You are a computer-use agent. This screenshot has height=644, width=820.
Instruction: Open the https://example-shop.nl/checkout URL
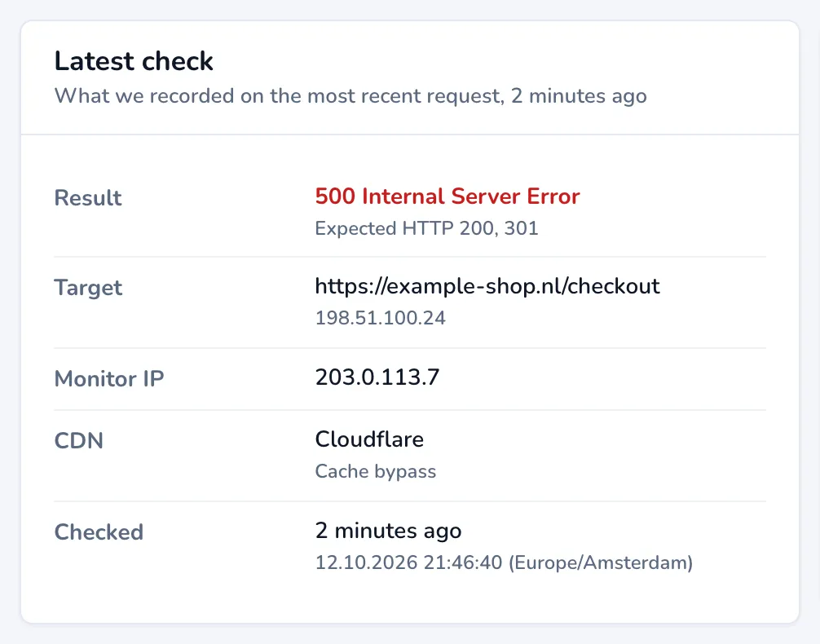(x=487, y=286)
